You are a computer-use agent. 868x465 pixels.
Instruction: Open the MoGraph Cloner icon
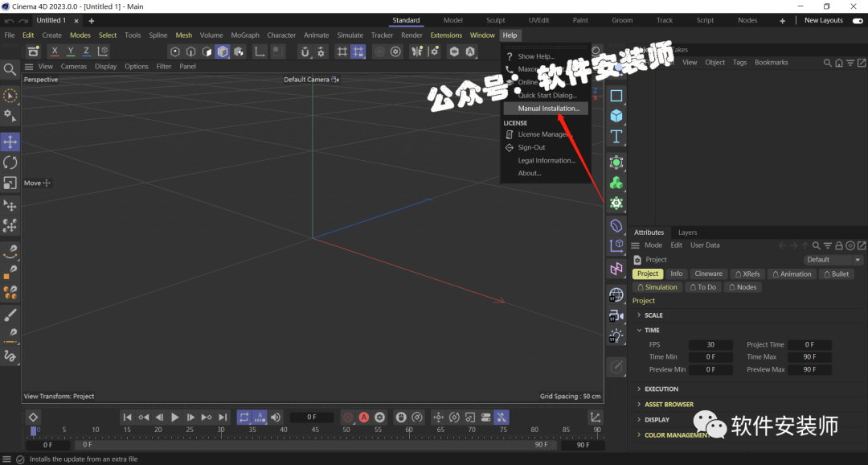click(616, 183)
